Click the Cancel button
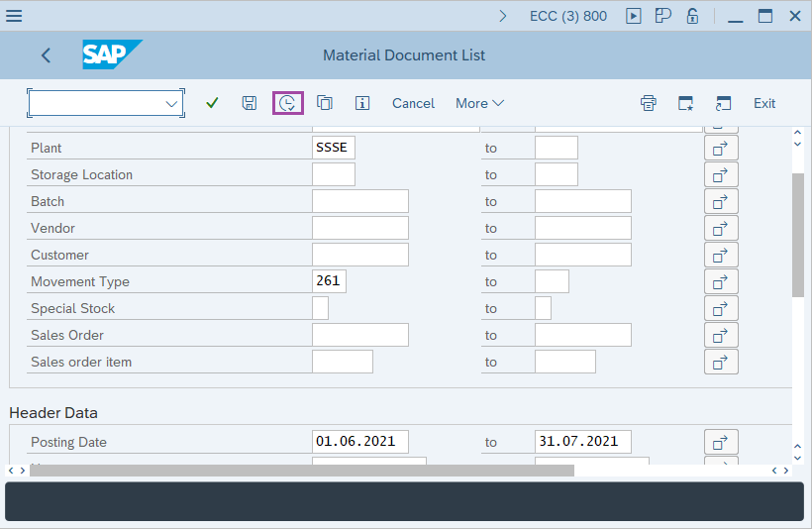The image size is (812, 529). (413, 103)
